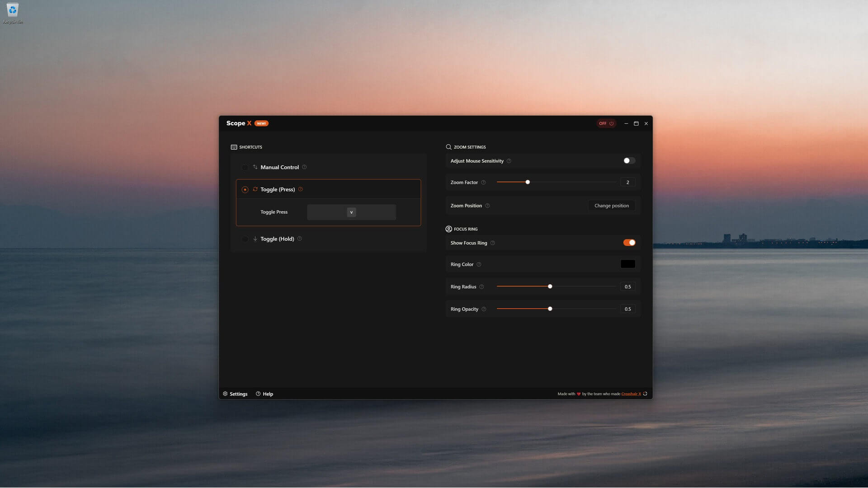Viewport: 868px width, 488px height.
Task: Click the power icon beside OFF indicator
Action: [x=611, y=123]
